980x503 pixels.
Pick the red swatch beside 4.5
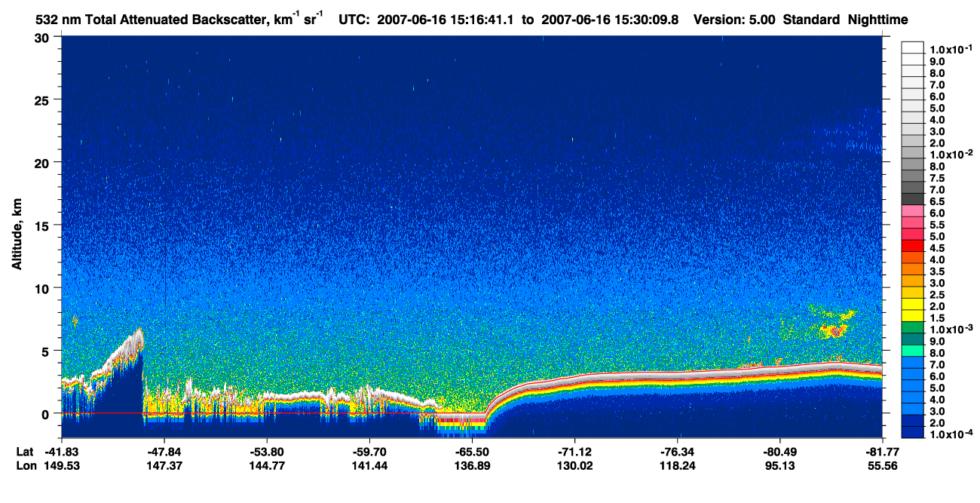pos(913,245)
